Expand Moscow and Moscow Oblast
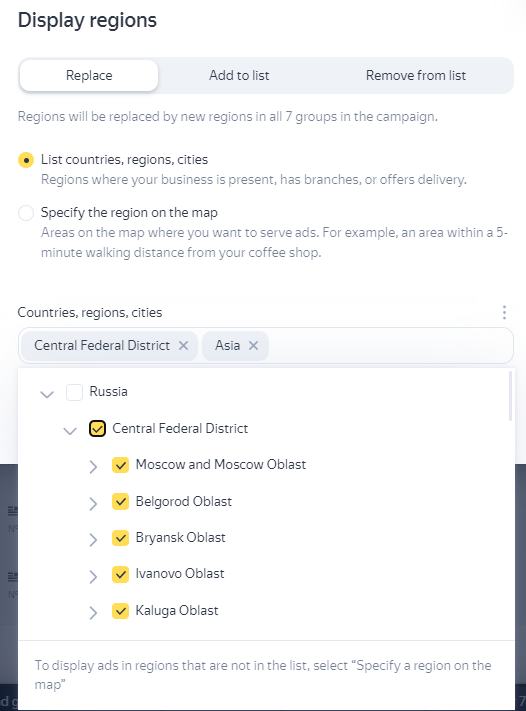 [93, 467]
